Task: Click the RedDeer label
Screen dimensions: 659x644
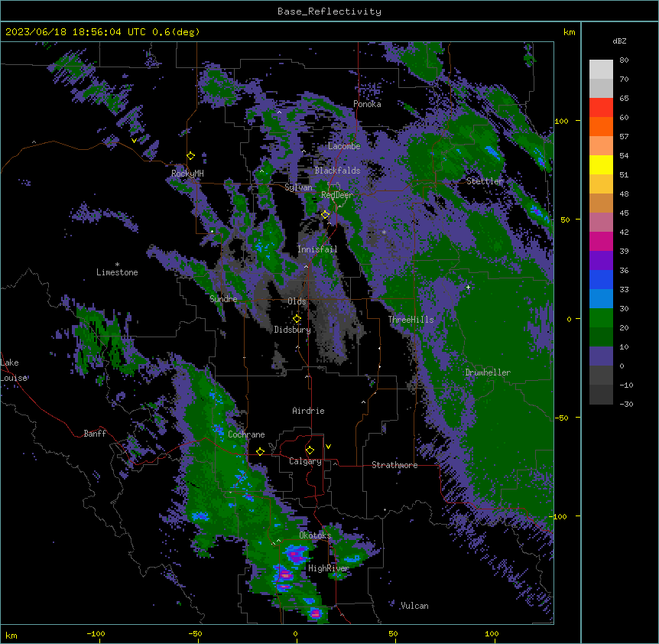Action: point(337,195)
